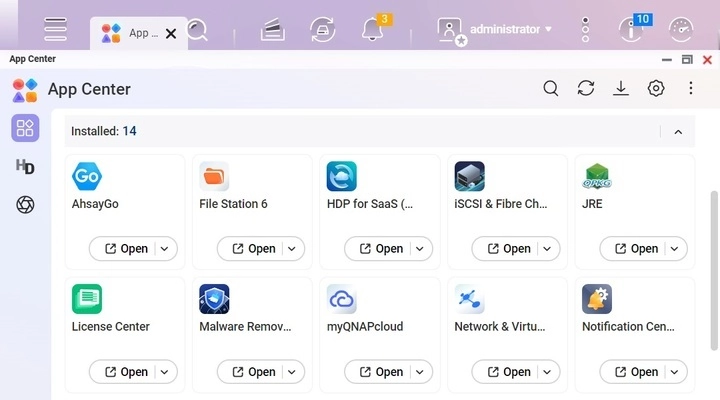Click the administrator account avatar icon

450,30
